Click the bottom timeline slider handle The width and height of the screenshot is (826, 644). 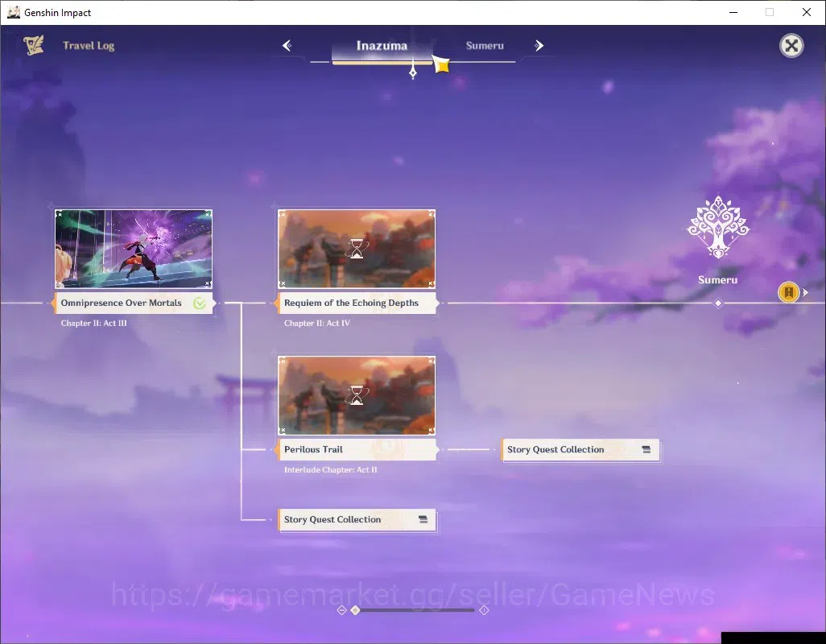356,610
